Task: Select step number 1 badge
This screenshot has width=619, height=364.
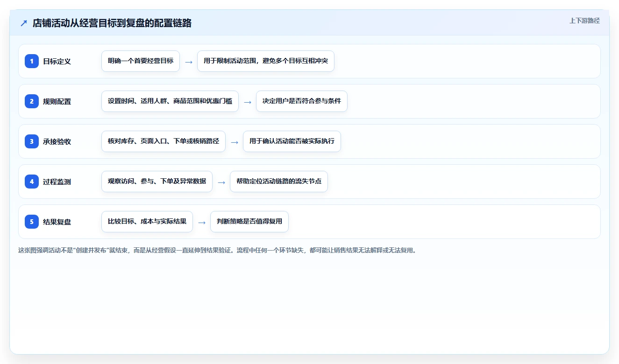Action: [32, 61]
